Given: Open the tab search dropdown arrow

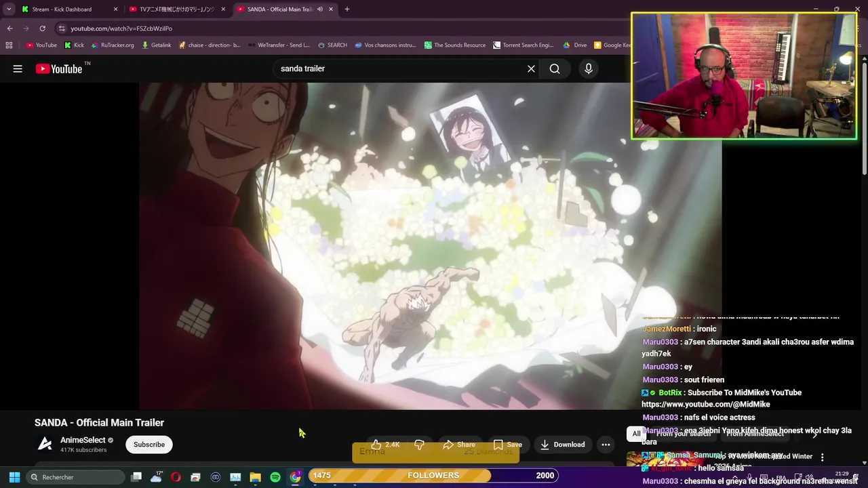Looking at the screenshot, I should (9, 9).
